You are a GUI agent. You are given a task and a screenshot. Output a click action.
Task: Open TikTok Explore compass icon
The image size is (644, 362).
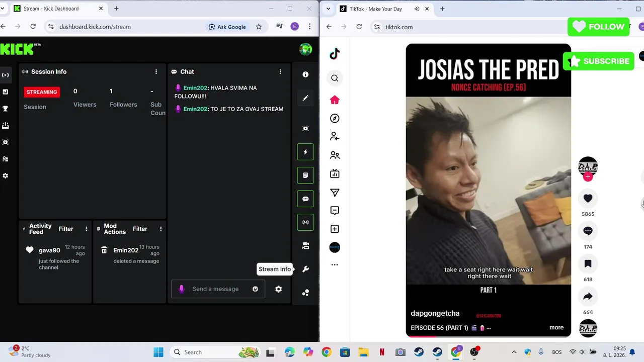pos(335,118)
